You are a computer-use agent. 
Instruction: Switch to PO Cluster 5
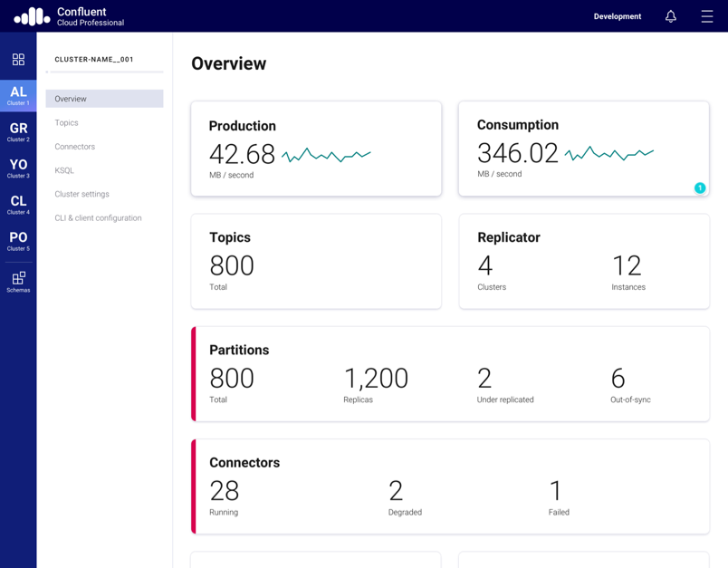point(18,240)
